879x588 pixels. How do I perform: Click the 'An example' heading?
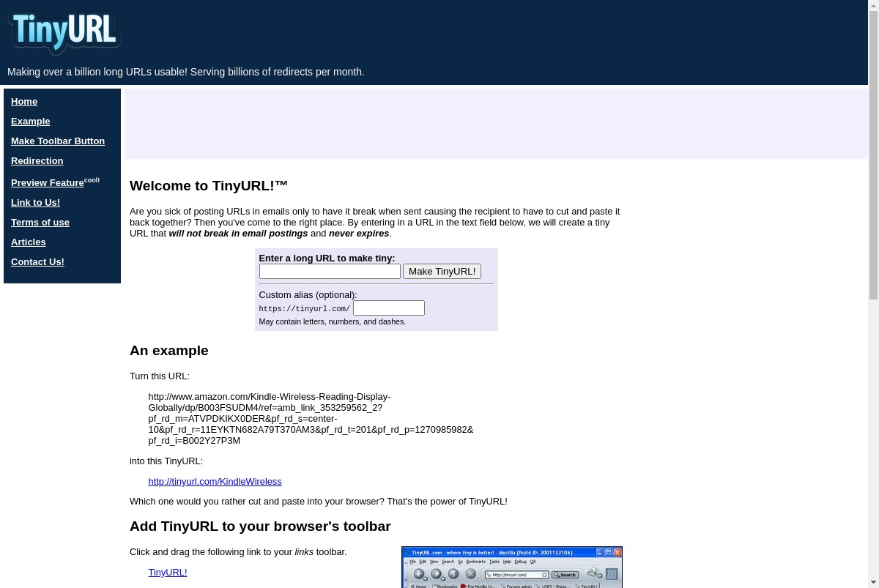(x=169, y=350)
